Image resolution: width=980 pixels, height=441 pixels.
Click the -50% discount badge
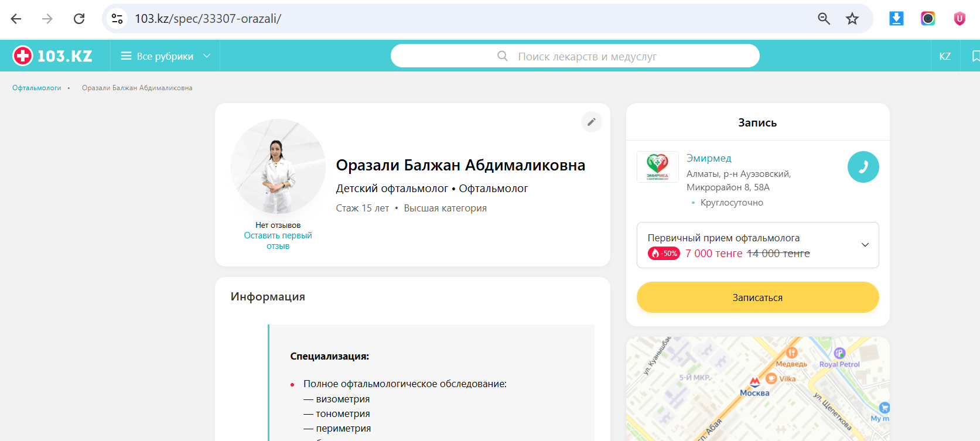[664, 254]
